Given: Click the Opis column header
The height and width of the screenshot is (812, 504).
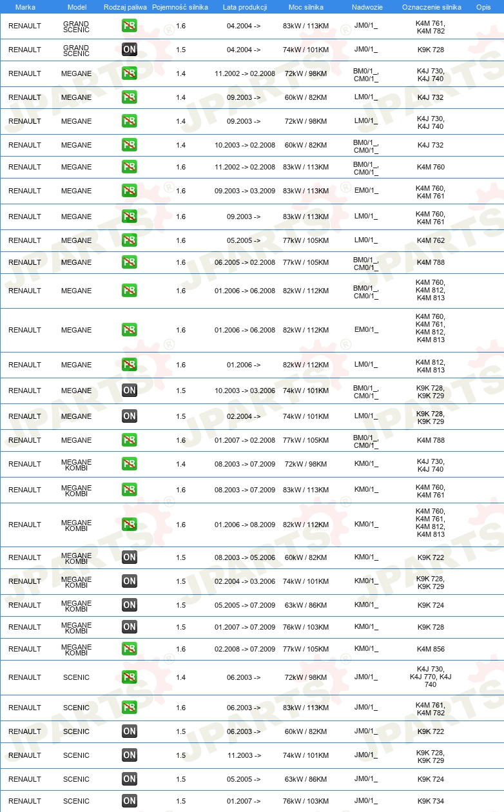Looking at the screenshot, I should [483, 7].
